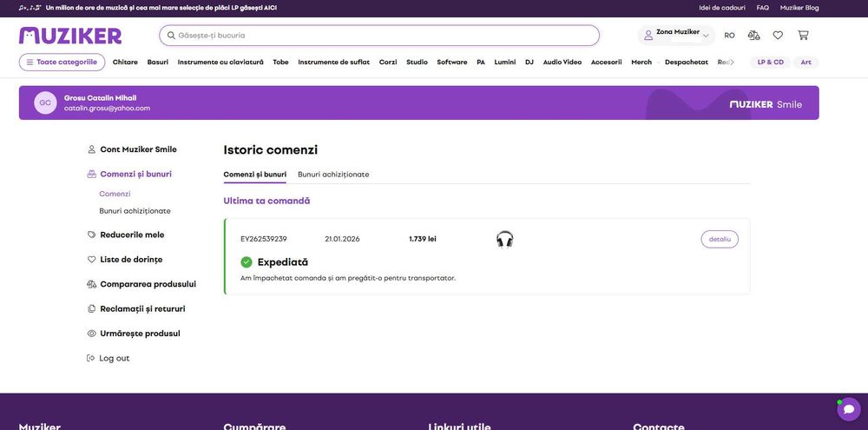868x430 pixels.
Task: Click the LP & CD pill button
Action: pos(771,62)
